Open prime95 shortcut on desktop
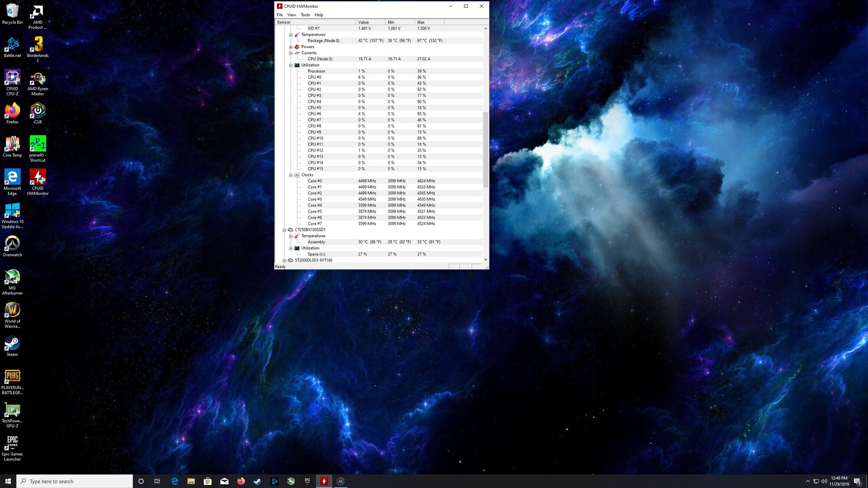Image resolution: width=868 pixels, height=488 pixels. click(x=38, y=145)
